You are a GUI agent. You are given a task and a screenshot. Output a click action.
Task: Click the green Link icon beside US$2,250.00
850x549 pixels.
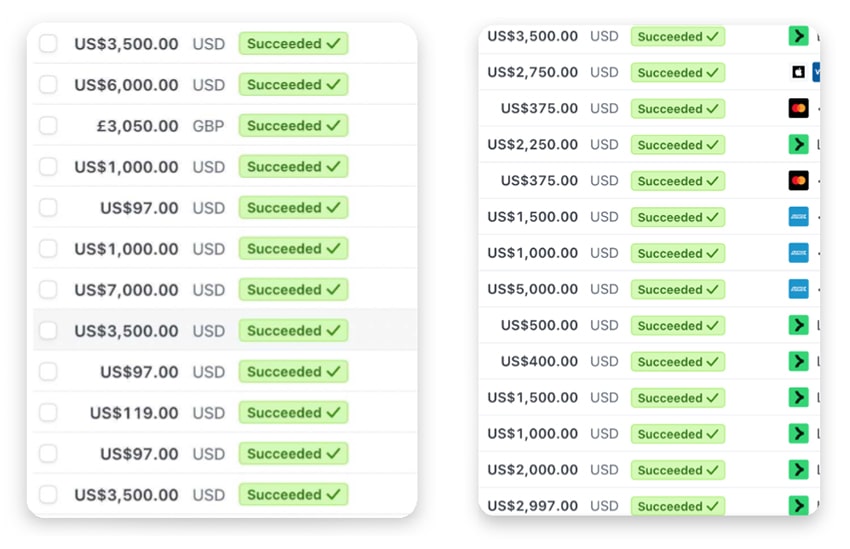798,145
